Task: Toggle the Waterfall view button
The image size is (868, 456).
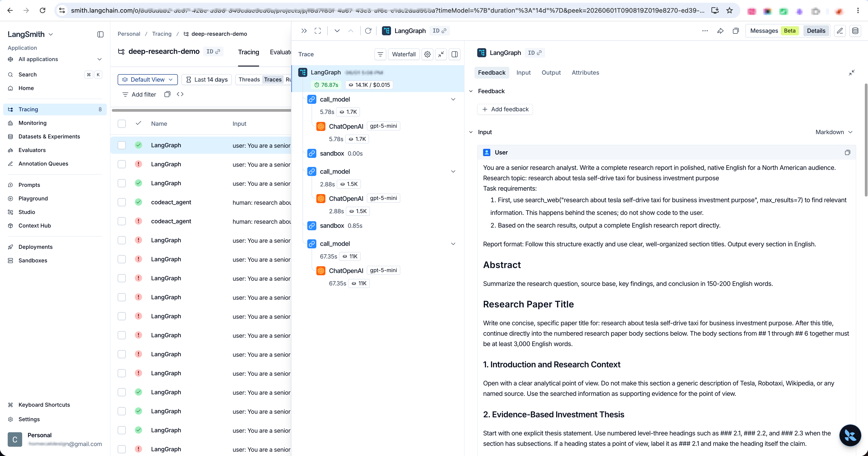Action: (x=404, y=54)
